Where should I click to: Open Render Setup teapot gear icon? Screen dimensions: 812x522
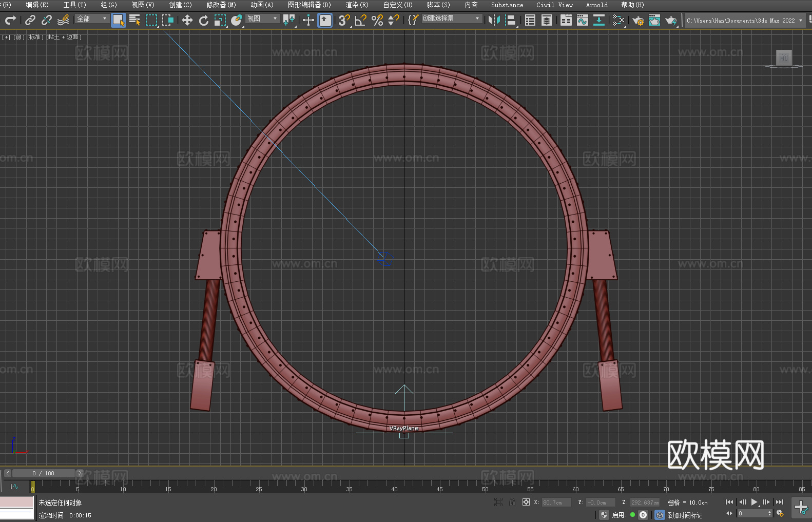[x=637, y=20]
